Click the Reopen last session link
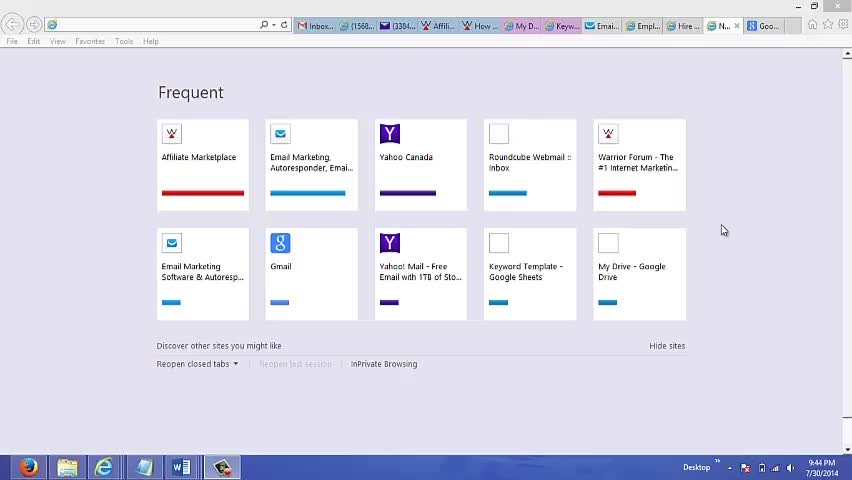The image size is (852, 480). click(295, 364)
